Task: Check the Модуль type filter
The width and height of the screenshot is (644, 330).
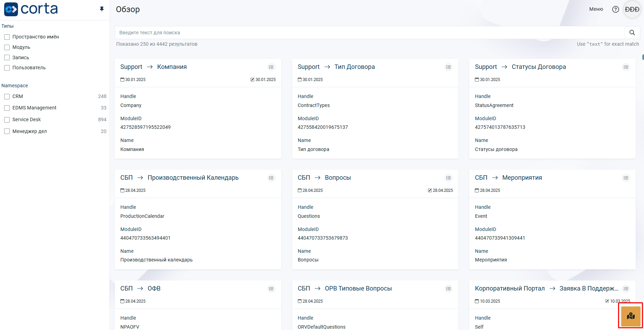Action: (7, 47)
